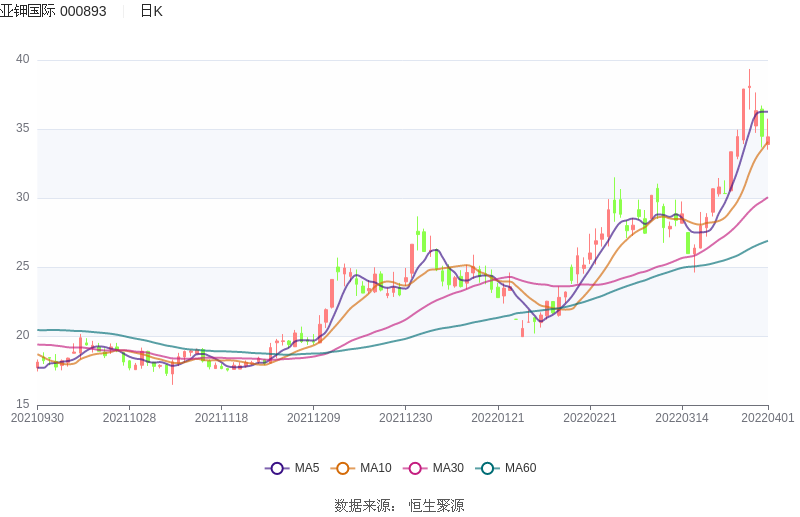The height and width of the screenshot is (517, 800).
Task: Select the 20210930 date on the x-axis
Action: 37,418
